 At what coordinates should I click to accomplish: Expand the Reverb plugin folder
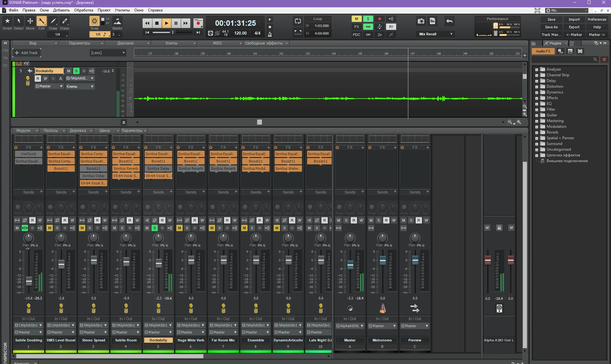(537, 133)
